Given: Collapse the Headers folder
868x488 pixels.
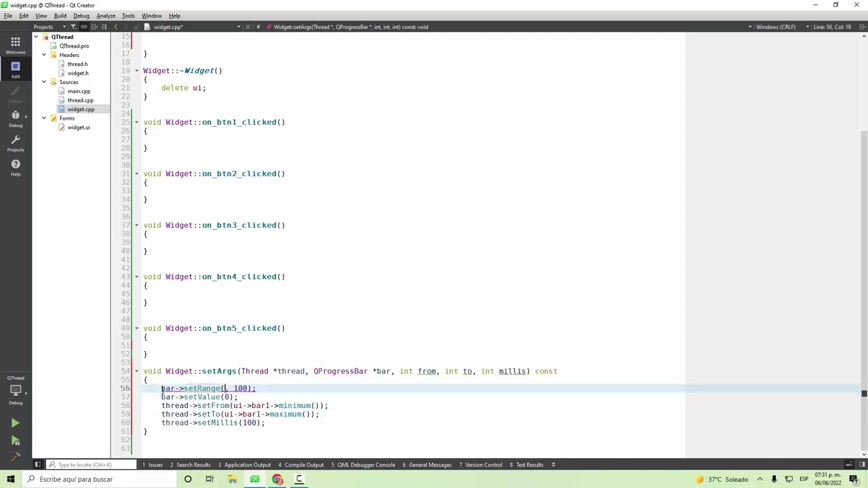Looking at the screenshot, I should click(x=44, y=55).
